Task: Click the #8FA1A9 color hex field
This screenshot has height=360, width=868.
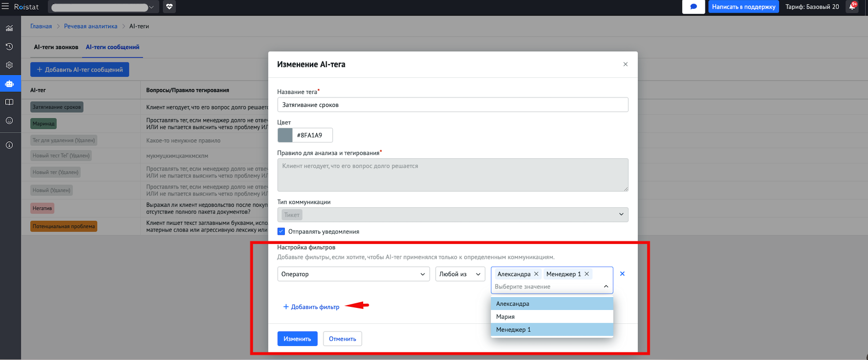Action: 312,135
